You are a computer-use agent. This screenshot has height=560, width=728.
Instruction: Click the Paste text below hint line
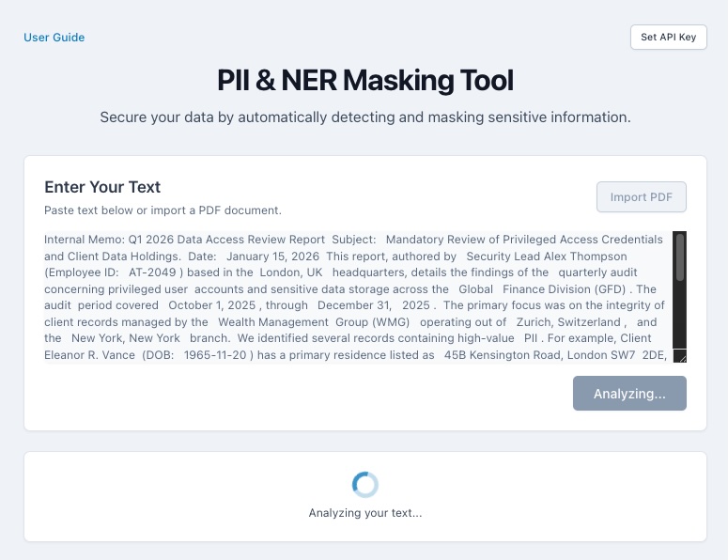163,210
